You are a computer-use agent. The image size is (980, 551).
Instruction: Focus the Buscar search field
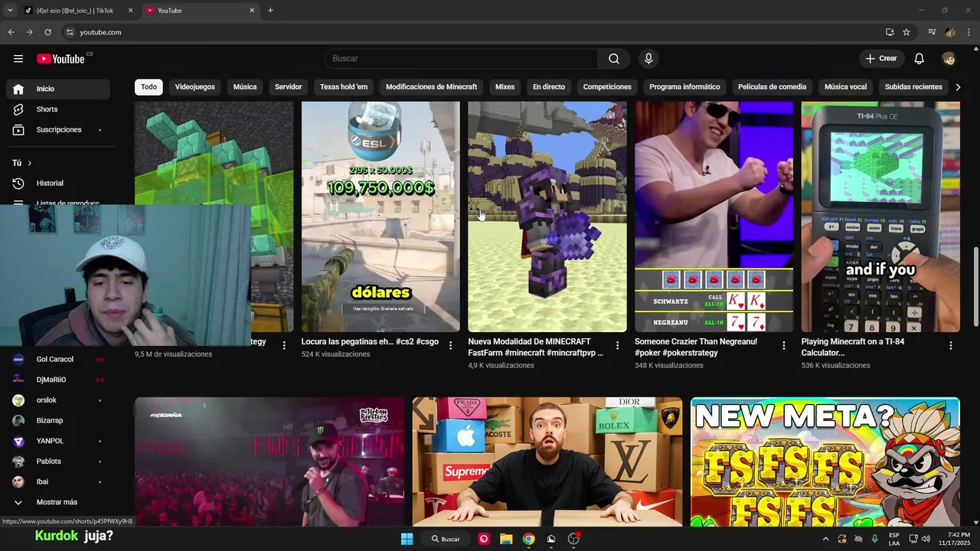pyautogui.click(x=461, y=59)
